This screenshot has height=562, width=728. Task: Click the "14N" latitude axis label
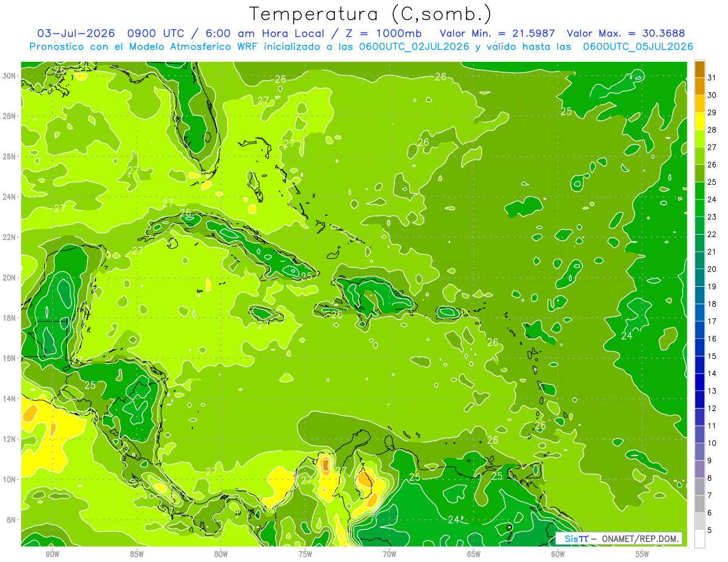tap(10, 398)
